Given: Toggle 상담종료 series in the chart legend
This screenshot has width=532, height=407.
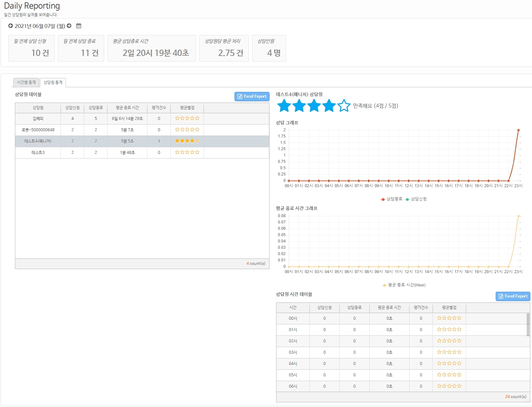Looking at the screenshot, I should coord(392,199).
